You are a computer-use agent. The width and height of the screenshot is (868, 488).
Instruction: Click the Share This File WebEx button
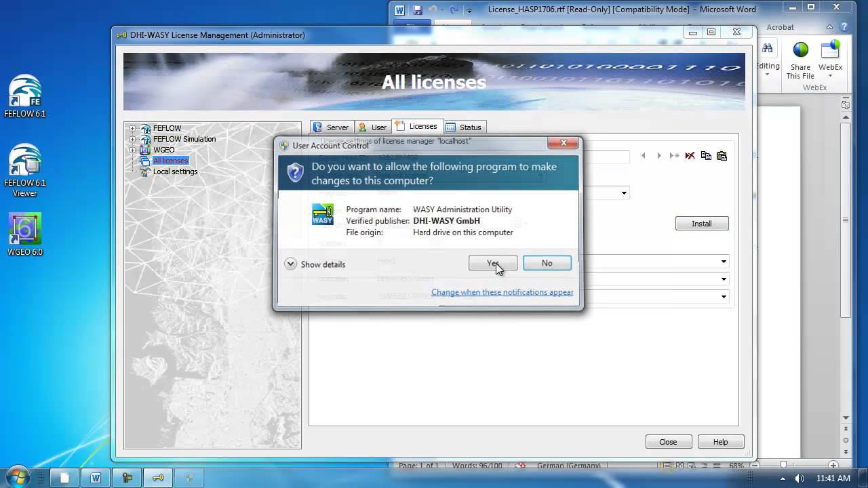[x=800, y=61]
